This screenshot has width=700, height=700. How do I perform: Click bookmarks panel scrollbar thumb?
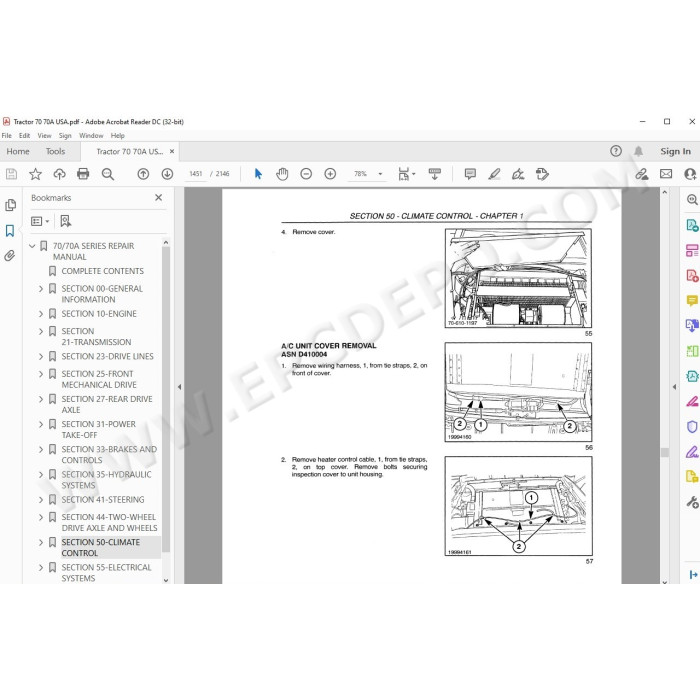point(166,400)
